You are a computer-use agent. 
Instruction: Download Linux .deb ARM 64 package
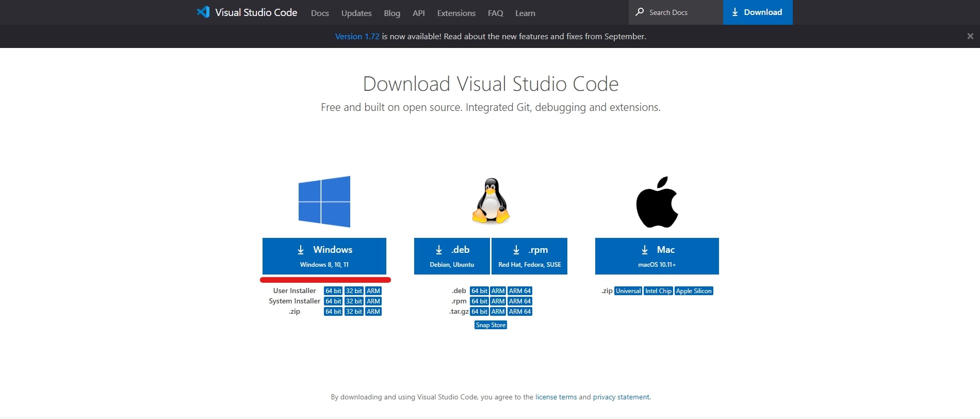(x=520, y=291)
